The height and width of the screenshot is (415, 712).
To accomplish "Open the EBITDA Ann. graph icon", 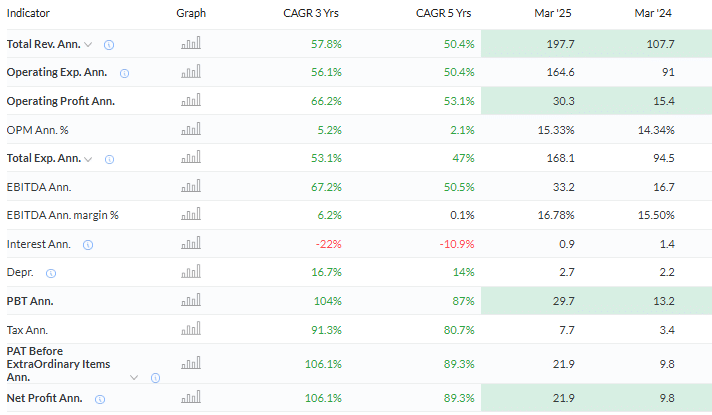I will click(x=190, y=187).
